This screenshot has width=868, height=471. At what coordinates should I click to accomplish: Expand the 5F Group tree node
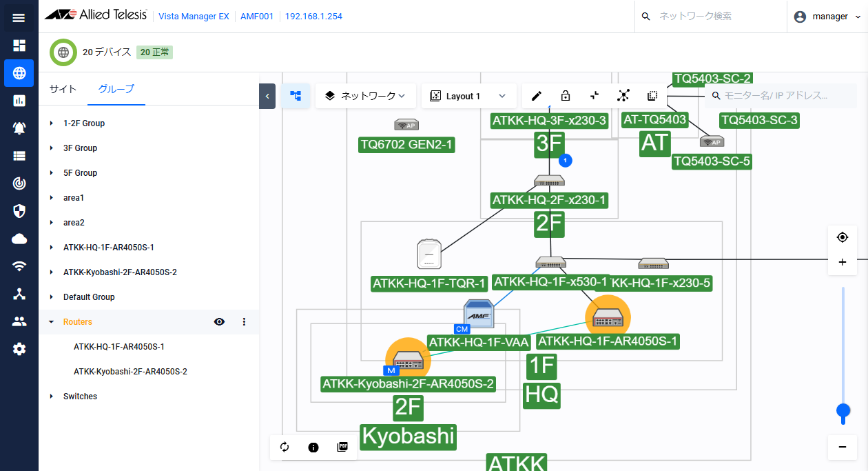click(x=52, y=173)
